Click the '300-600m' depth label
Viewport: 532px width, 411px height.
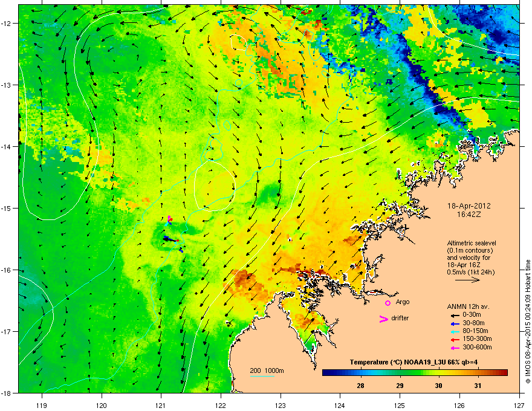click(x=477, y=348)
